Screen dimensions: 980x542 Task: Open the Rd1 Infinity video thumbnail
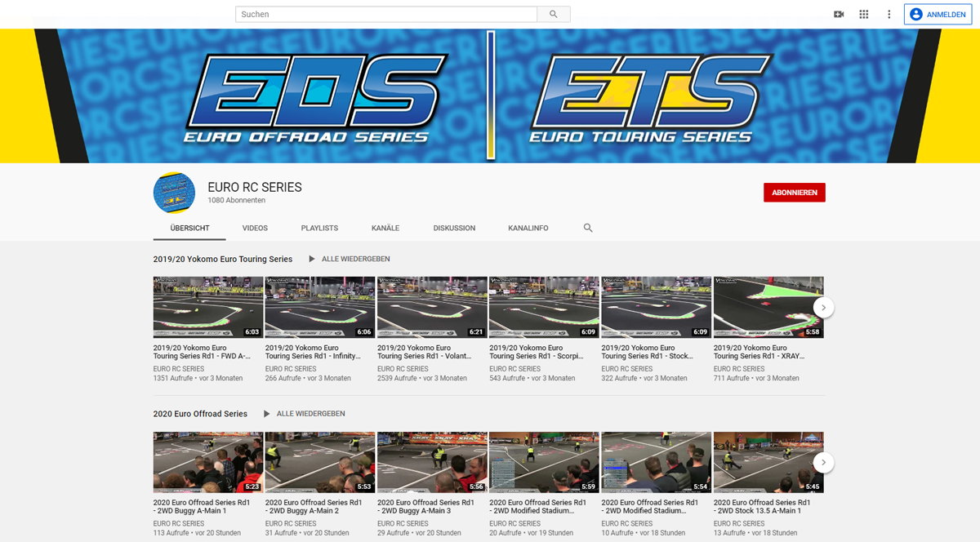[x=320, y=307]
